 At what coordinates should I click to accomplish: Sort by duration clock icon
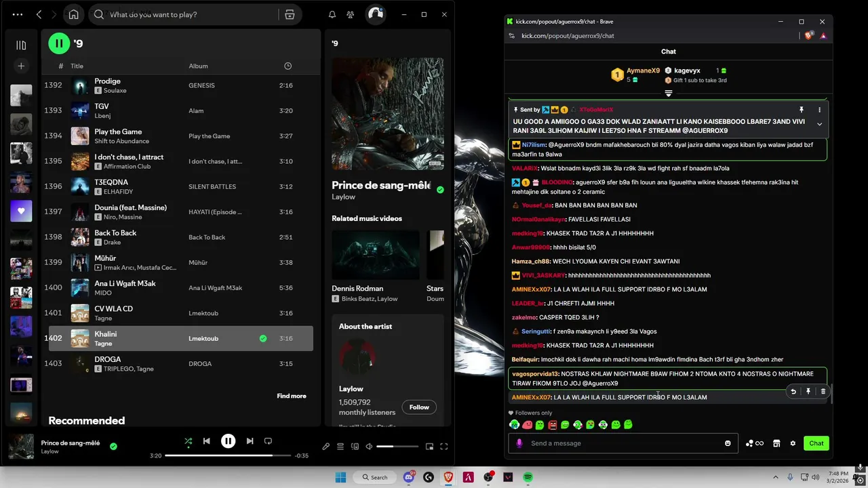tap(288, 66)
